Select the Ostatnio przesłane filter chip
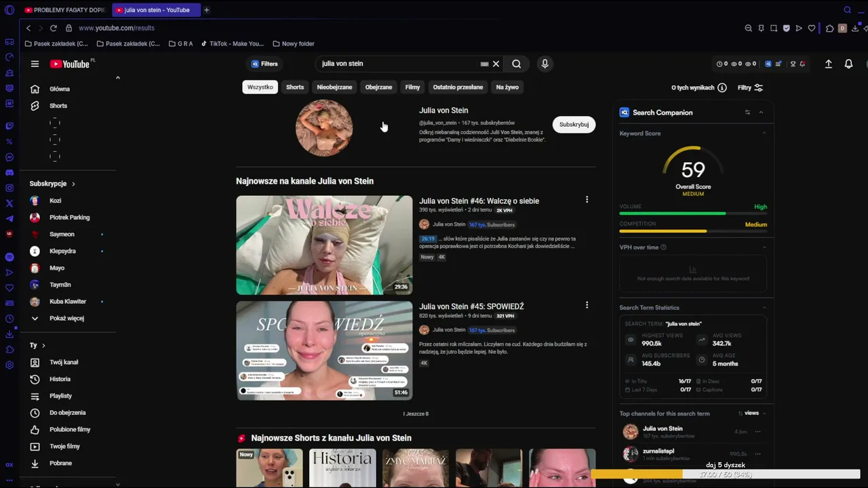Viewport: 868px width, 488px height. coord(458,87)
